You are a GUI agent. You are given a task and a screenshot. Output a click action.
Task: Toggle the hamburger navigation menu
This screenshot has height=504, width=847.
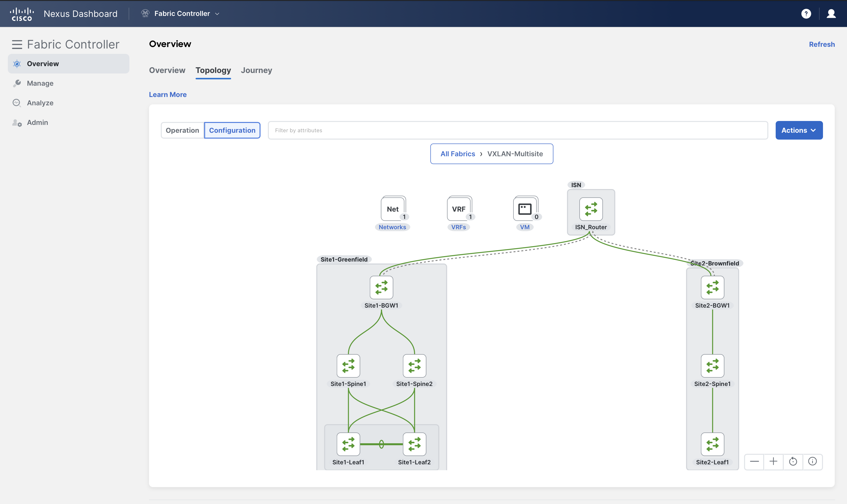[17, 45]
